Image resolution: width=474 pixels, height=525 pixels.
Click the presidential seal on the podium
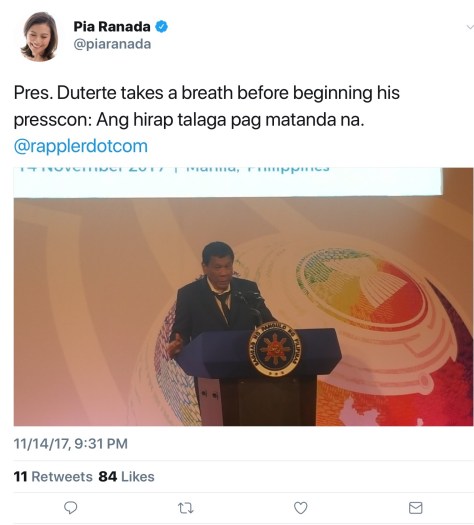tap(274, 350)
